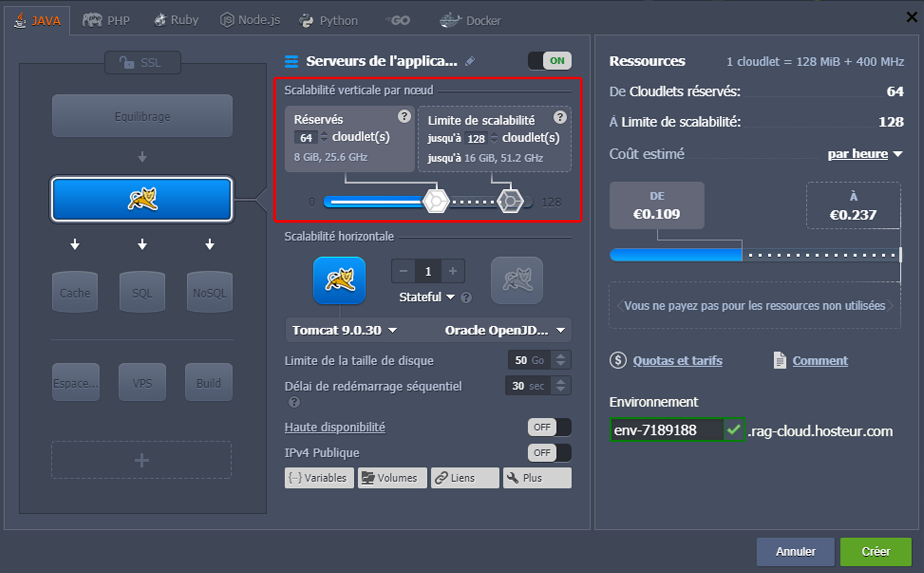
Task: Click the reserved cloudlets slider handle
Action: click(x=436, y=201)
